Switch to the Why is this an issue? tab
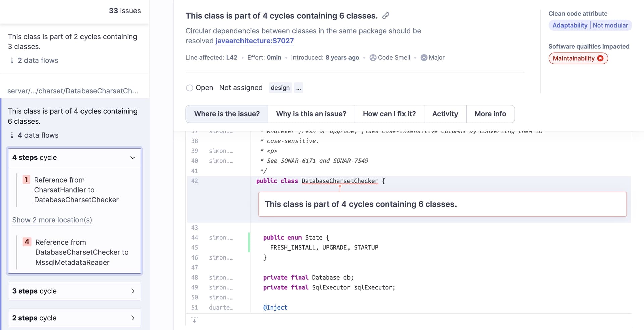 pyautogui.click(x=311, y=114)
